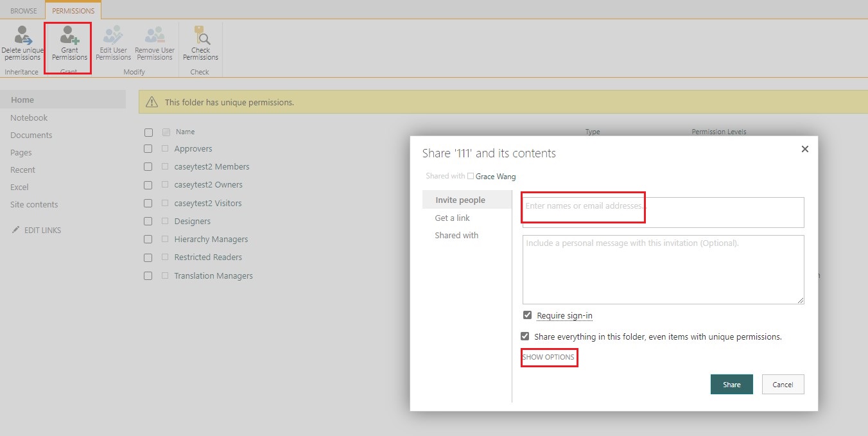
Task: Close the Share dialog with X
Action: [x=805, y=149]
